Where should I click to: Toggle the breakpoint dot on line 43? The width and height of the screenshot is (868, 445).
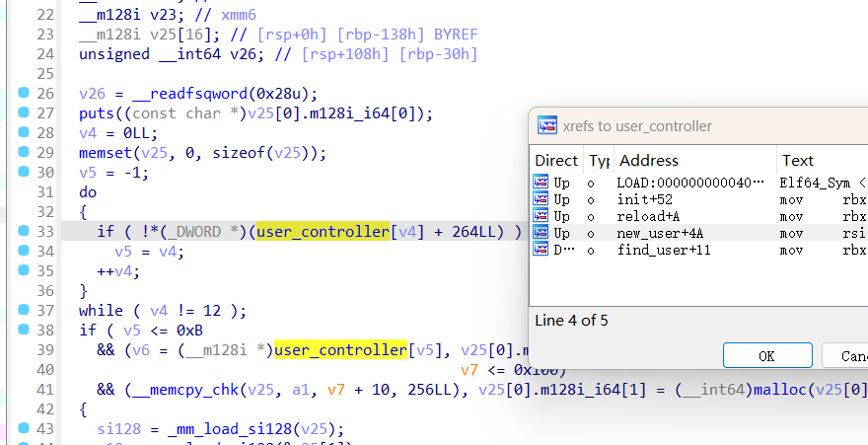pos(25,428)
